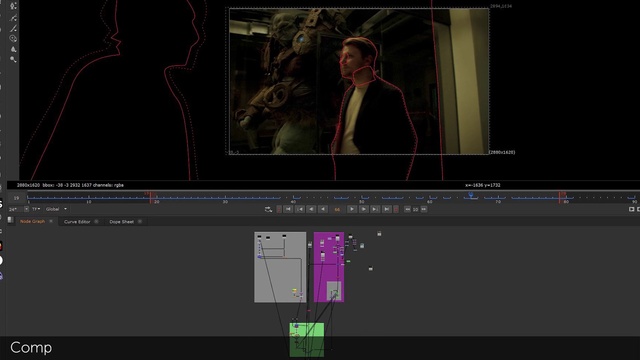Click the red in-point marker near frame 19
Image resolution: width=640 pixels, height=360 pixels.
tap(150, 197)
